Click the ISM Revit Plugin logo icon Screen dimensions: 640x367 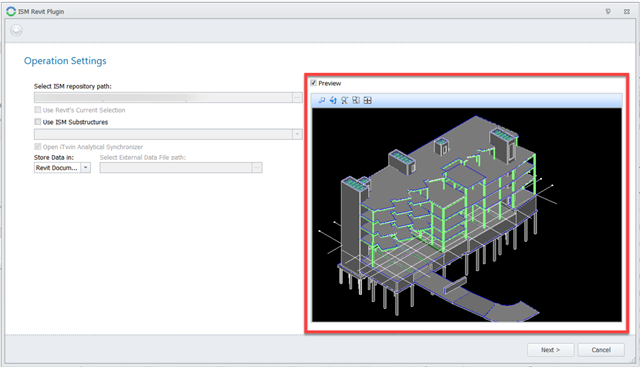[11, 11]
